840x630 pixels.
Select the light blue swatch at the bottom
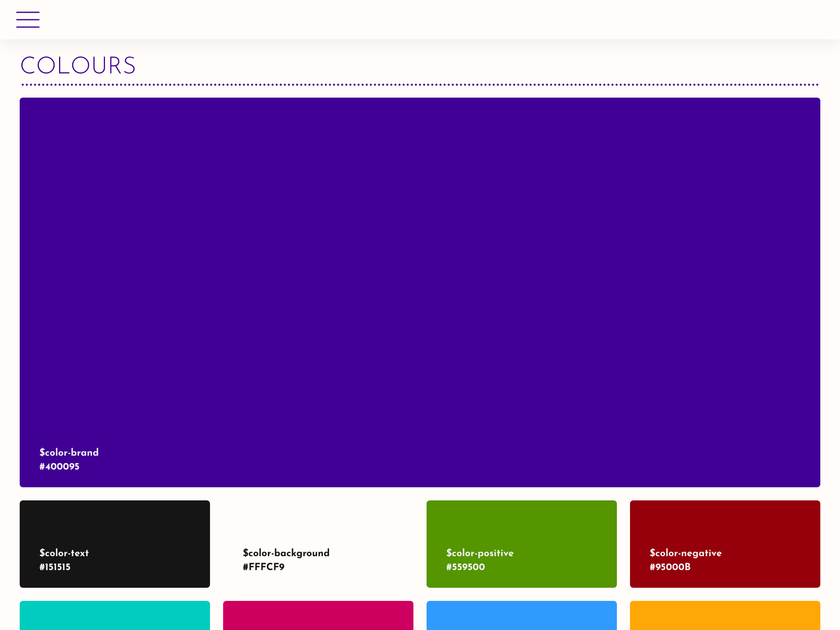pyautogui.click(x=522, y=615)
